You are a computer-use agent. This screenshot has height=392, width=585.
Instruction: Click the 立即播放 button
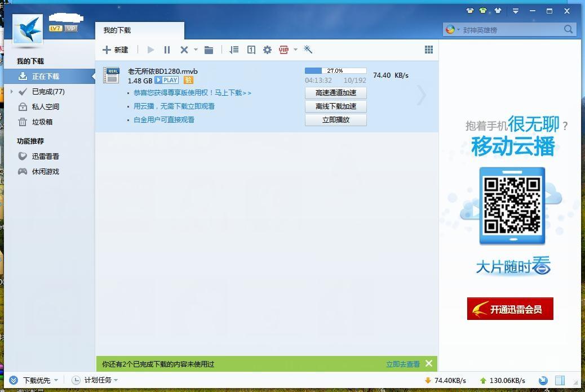[x=336, y=120]
